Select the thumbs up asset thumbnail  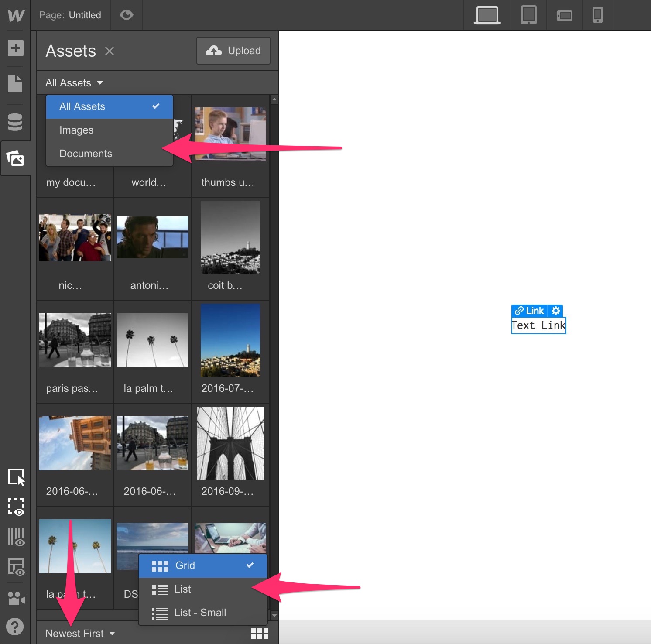(x=230, y=134)
